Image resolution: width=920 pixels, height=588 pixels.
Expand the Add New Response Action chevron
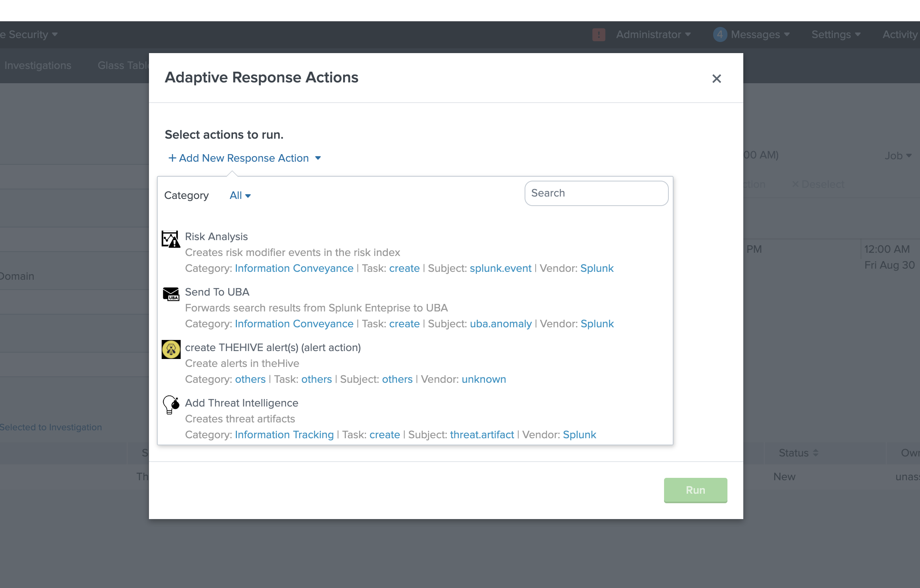click(318, 158)
